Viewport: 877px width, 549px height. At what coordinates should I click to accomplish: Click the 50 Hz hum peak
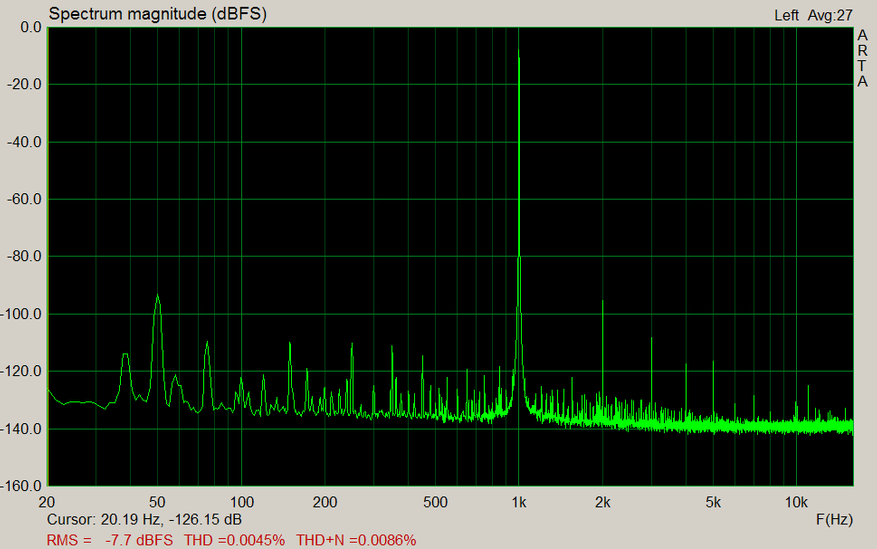tap(157, 297)
